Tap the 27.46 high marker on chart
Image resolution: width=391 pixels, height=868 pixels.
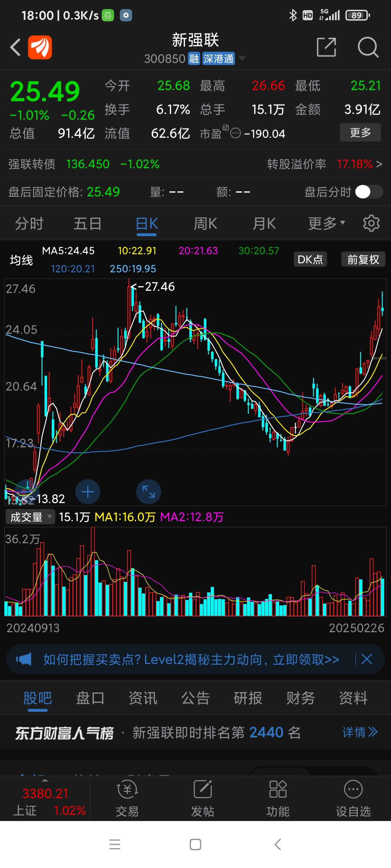pos(153,287)
